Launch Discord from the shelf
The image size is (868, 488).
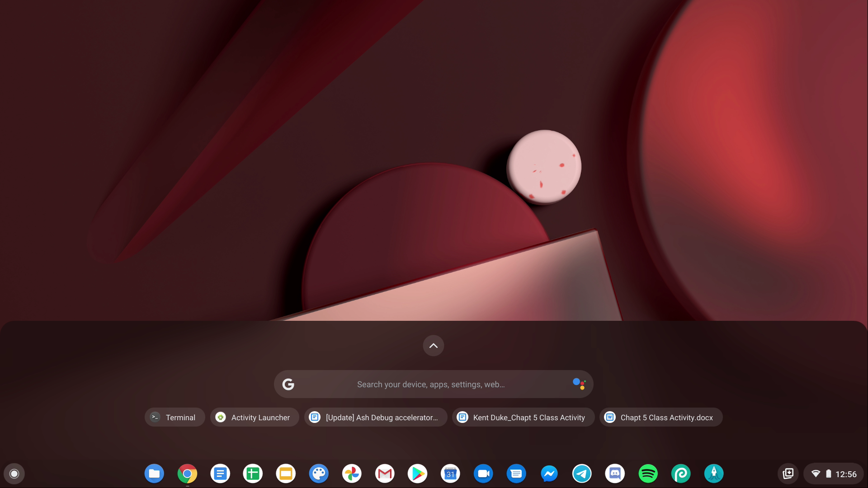point(615,473)
